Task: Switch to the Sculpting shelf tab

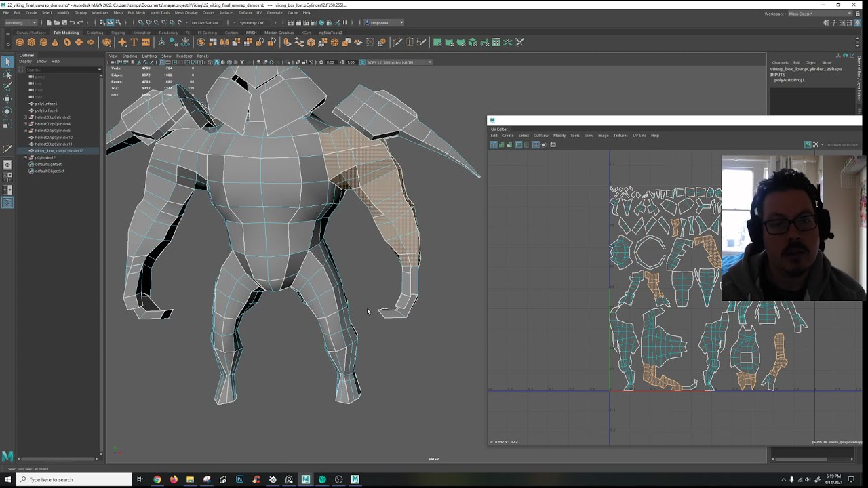Action: point(95,33)
